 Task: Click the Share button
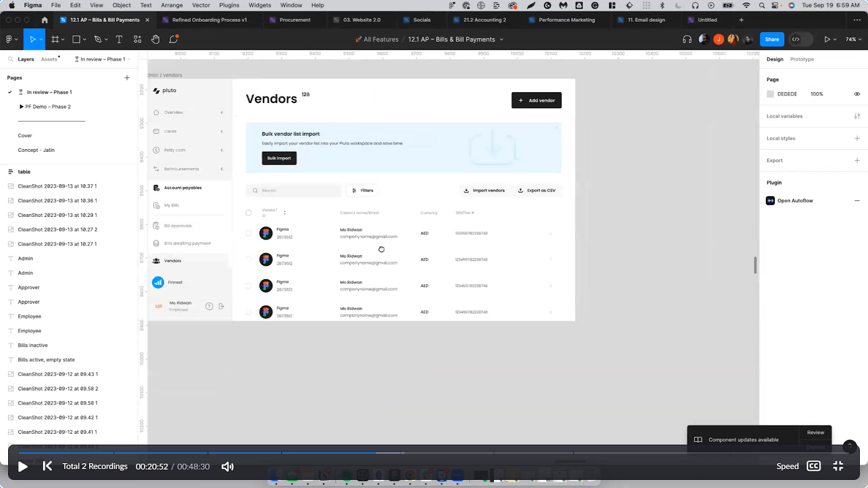(x=772, y=39)
